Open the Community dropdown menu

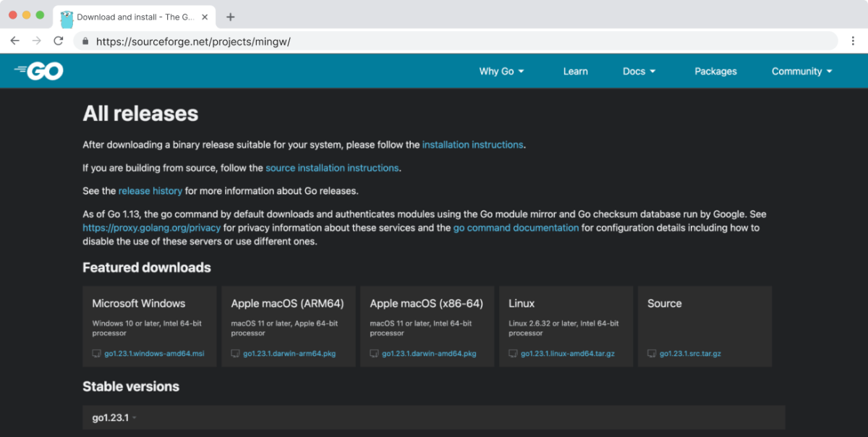801,71
